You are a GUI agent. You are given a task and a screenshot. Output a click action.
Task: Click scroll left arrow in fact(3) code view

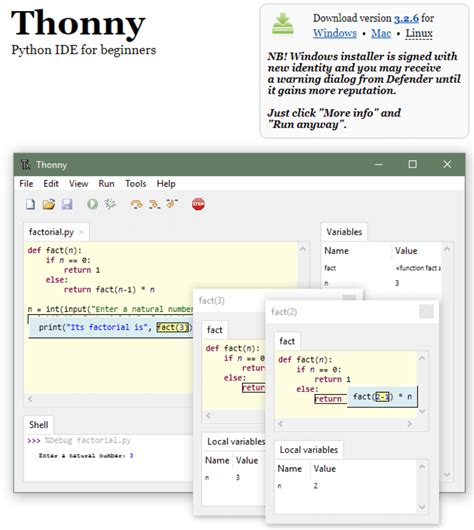pyautogui.click(x=208, y=415)
